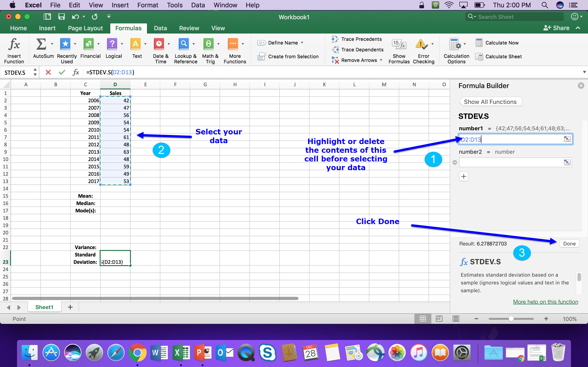Expand the formula bar chevron
The height and width of the screenshot is (367, 588).
584,72
